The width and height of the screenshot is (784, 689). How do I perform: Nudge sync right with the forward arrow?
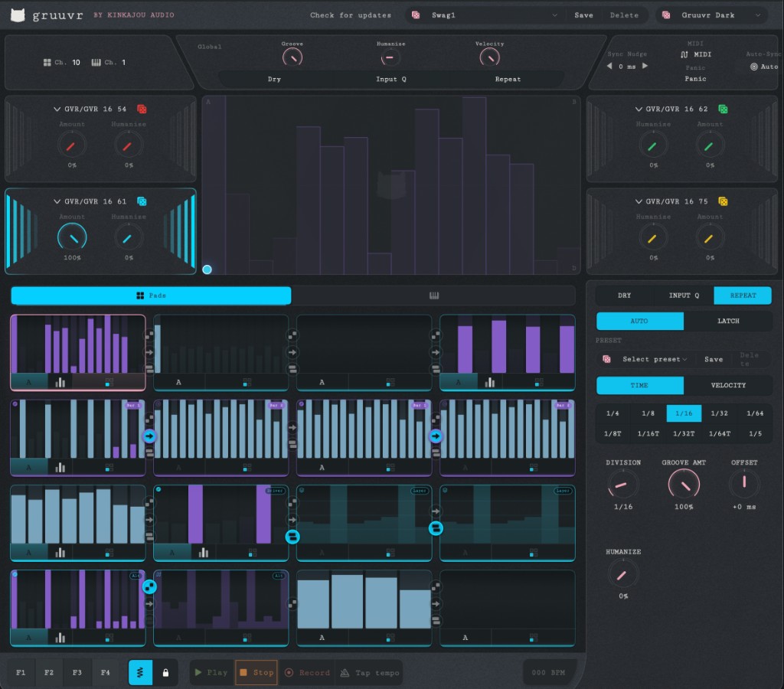tap(645, 66)
